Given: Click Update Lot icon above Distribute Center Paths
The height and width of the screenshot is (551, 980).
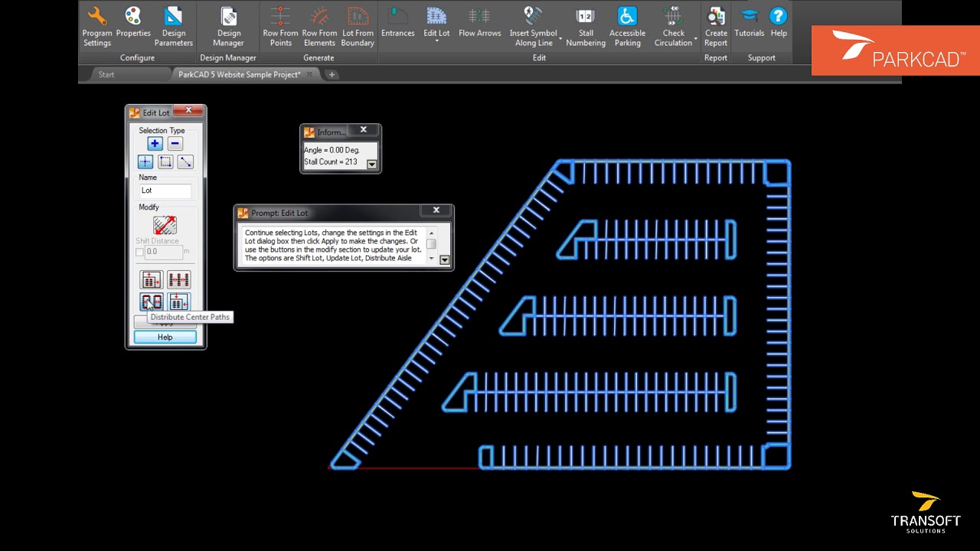Looking at the screenshot, I should 152,280.
